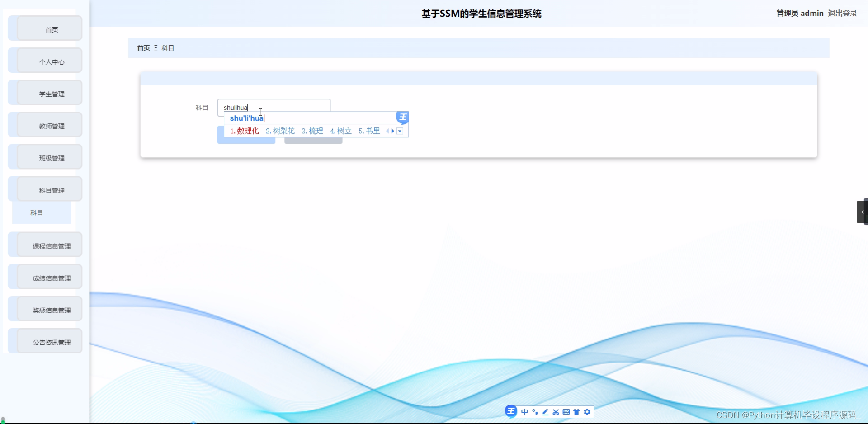Open the soft keyboard icon on IME toolbar
The image size is (868, 424).
(x=566, y=412)
